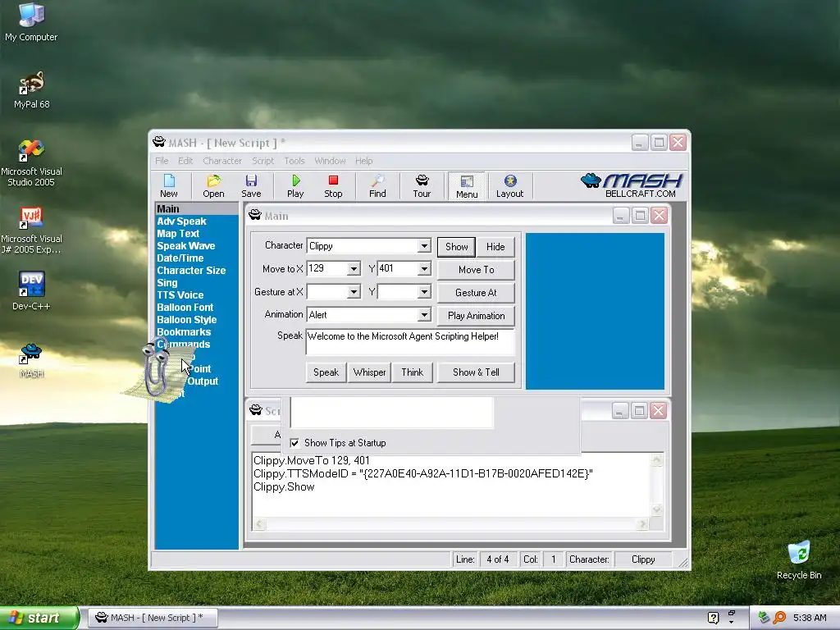Viewport: 840px width, 630px height.
Task: Open the Script menu
Action: click(x=263, y=161)
